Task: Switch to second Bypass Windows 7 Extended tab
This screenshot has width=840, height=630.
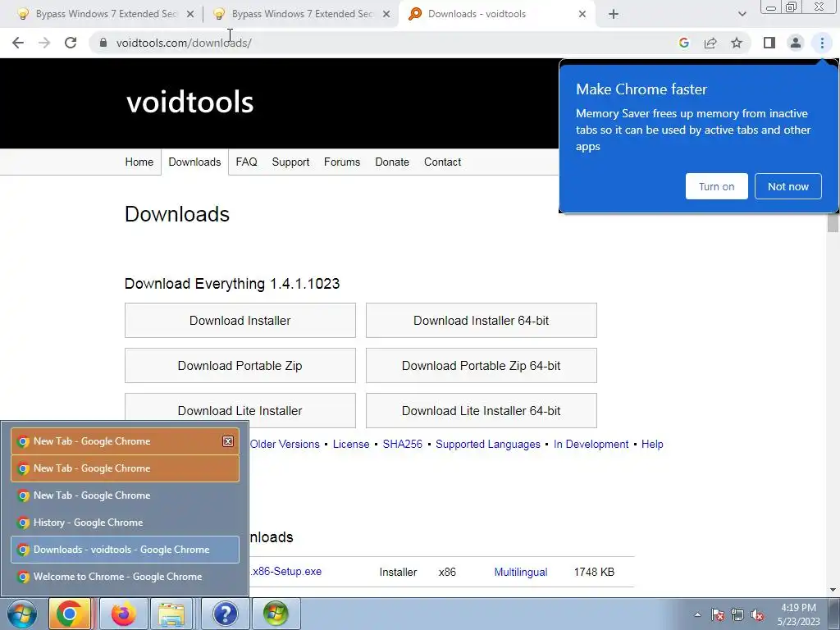Action: pyautogui.click(x=300, y=14)
